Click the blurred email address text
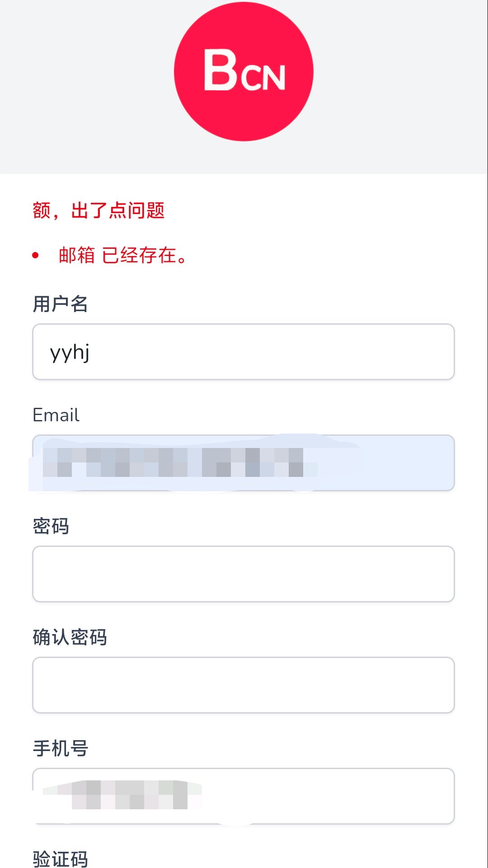This screenshot has width=488, height=868. coord(179,462)
